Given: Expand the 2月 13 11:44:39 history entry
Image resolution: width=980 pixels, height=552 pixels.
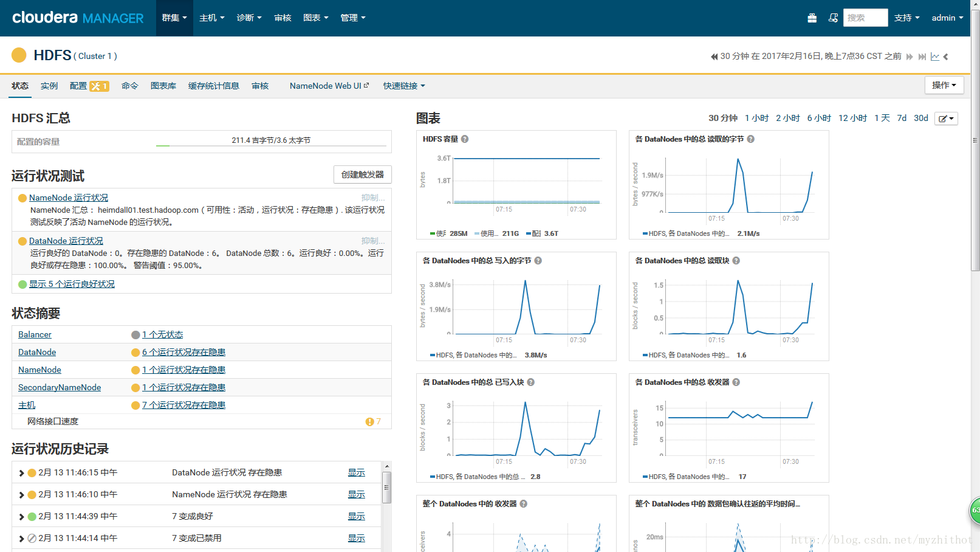Looking at the screenshot, I should pos(21,517).
